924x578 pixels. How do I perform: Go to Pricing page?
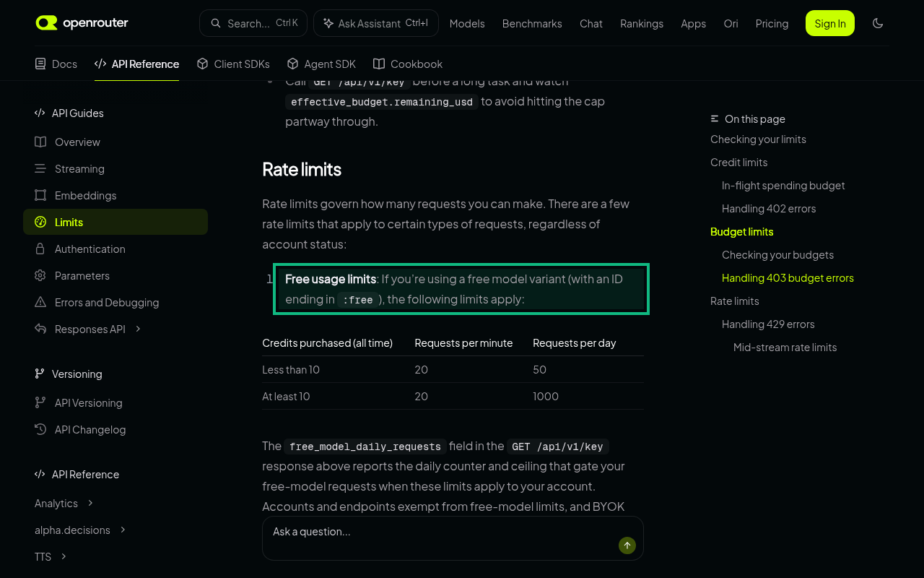click(772, 23)
